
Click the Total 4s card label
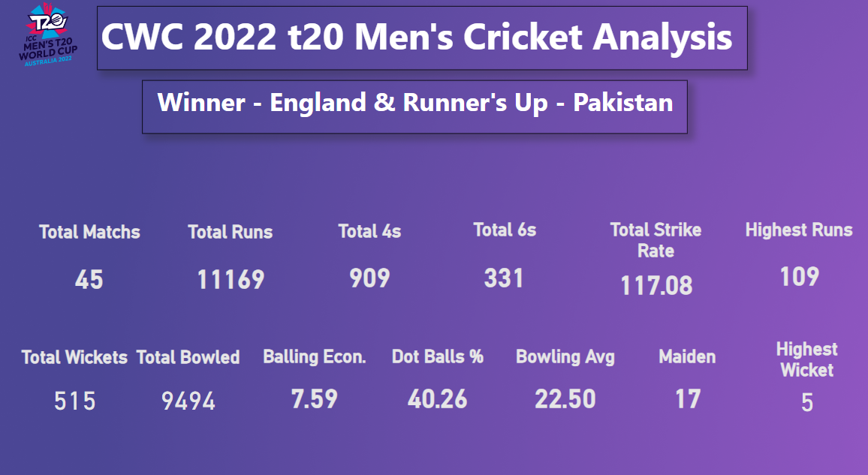click(x=369, y=231)
